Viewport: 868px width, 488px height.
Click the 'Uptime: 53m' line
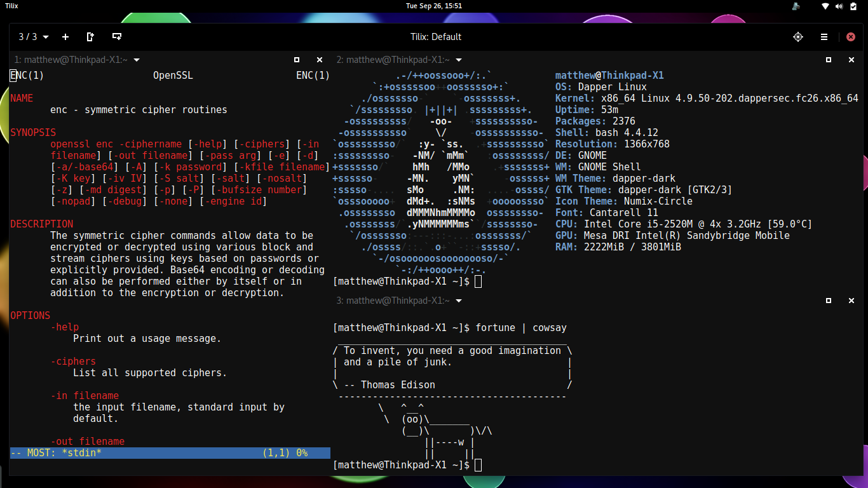point(587,110)
